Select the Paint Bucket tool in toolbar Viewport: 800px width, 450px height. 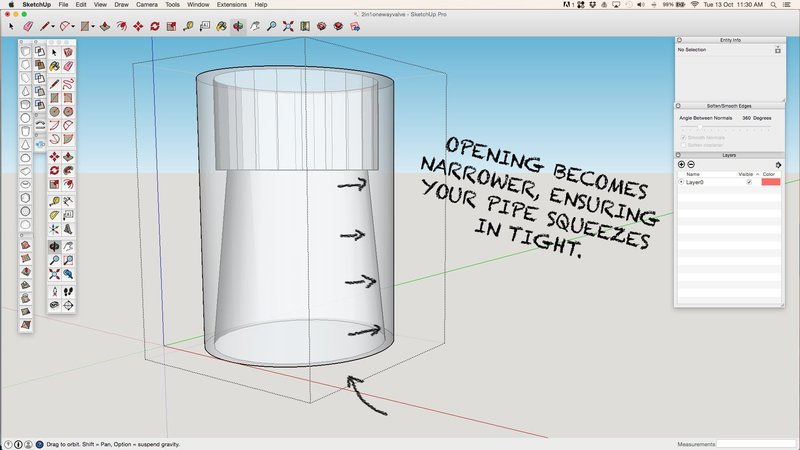pos(221,26)
